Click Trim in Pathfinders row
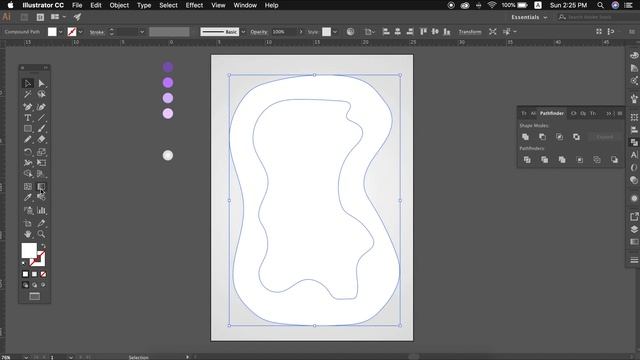Screen dimensions: 640x360 (x=544, y=160)
